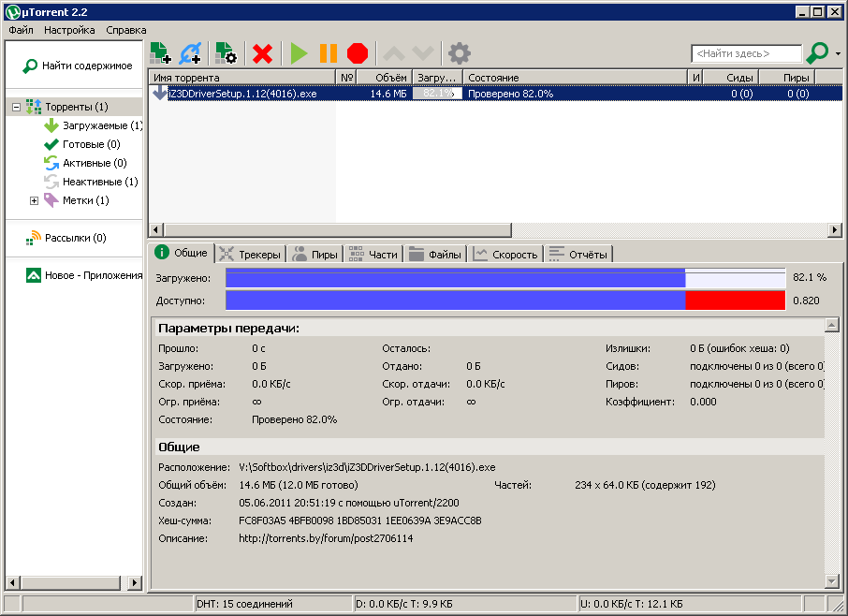Open the Настройка menu
Screen dimensions: 848x616
[69, 30]
